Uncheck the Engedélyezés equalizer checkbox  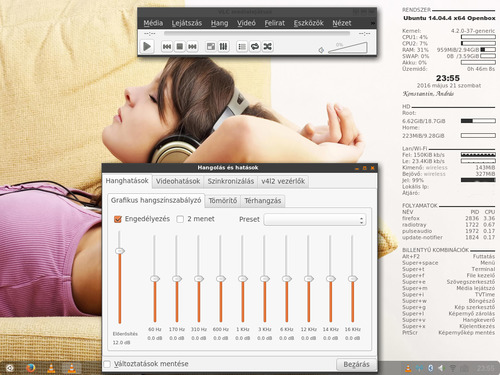coord(118,219)
